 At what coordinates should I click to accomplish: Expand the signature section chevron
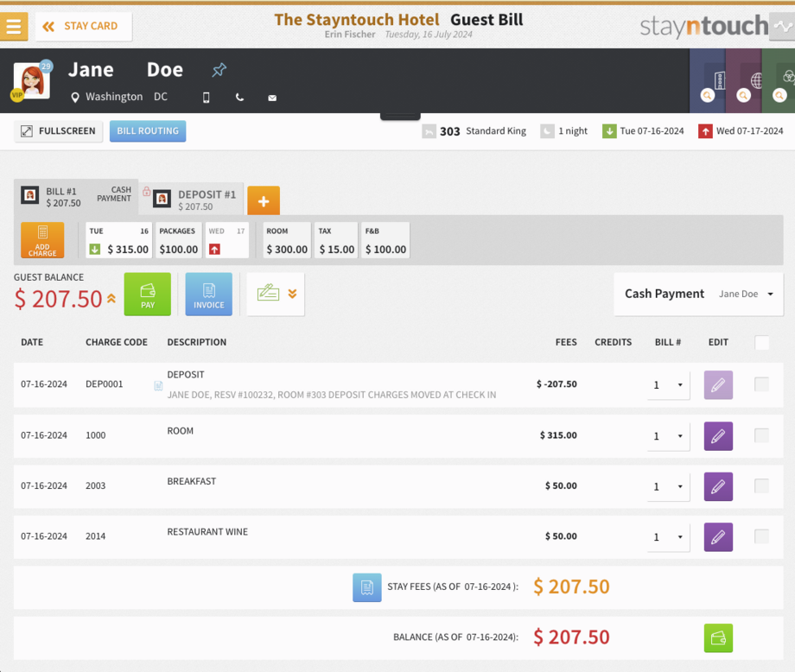[x=293, y=294]
